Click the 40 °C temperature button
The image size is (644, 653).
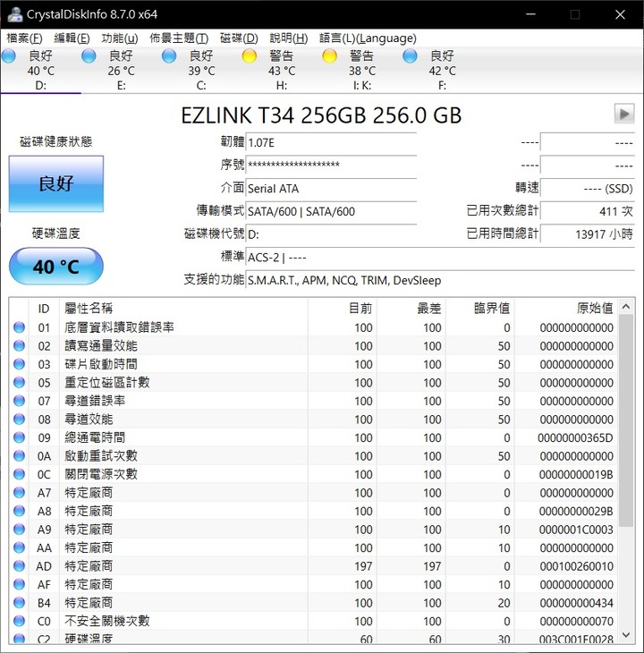coord(56,267)
